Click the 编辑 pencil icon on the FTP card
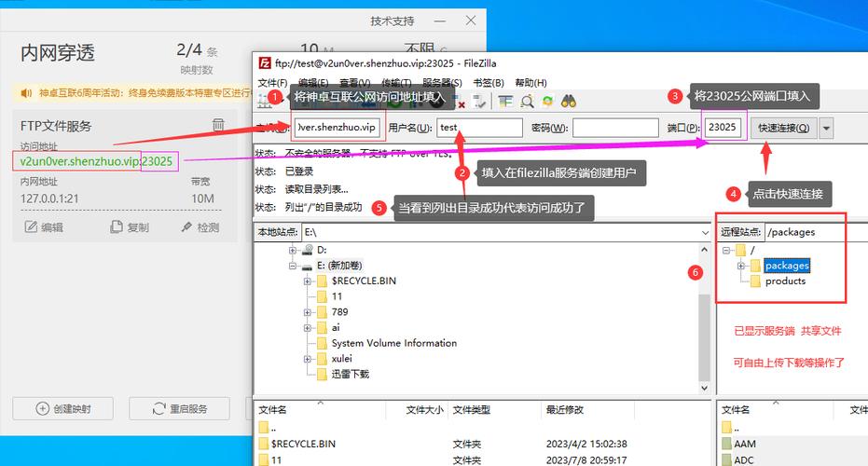This screenshot has width=868, height=466. [x=31, y=226]
